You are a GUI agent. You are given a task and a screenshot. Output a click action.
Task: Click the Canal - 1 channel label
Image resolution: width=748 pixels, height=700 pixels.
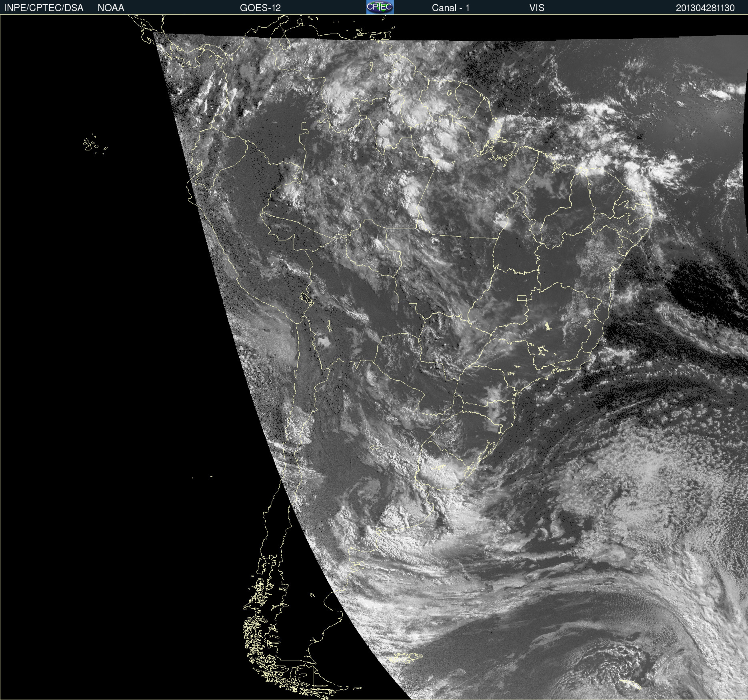pos(450,8)
